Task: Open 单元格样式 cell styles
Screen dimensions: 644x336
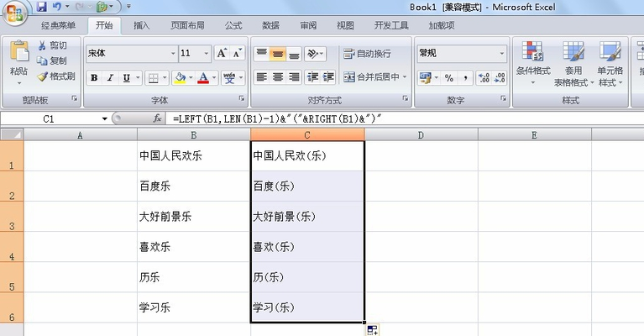Action: click(x=610, y=64)
